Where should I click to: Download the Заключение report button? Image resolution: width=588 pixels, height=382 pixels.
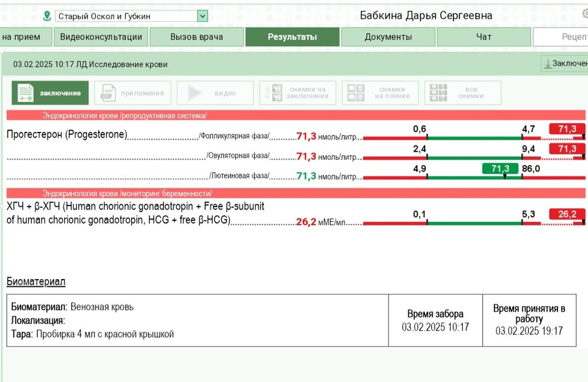564,64
